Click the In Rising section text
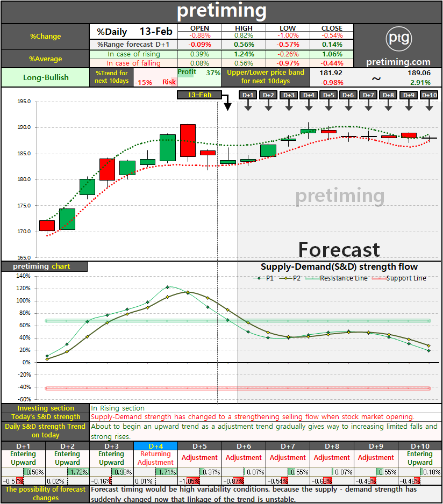 point(118,408)
